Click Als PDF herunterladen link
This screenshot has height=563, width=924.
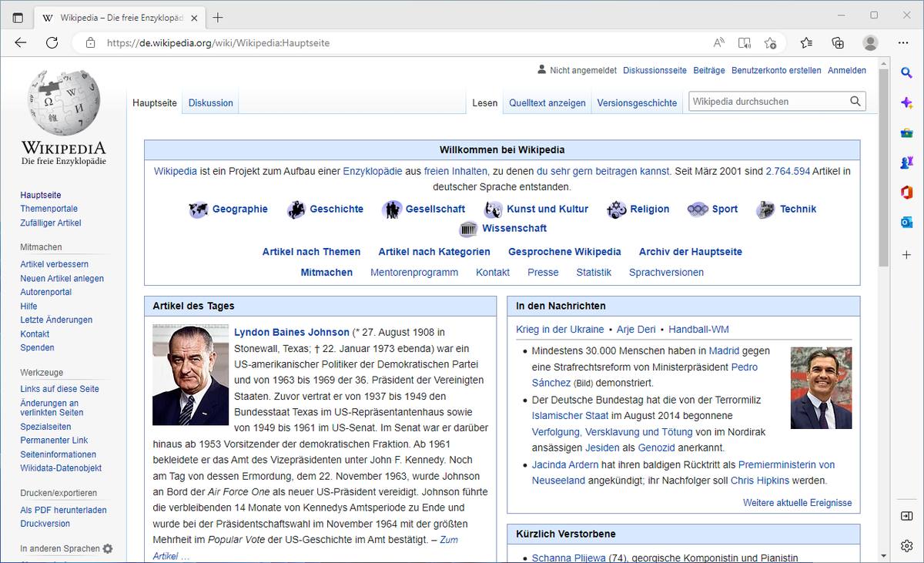click(x=63, y=510)
